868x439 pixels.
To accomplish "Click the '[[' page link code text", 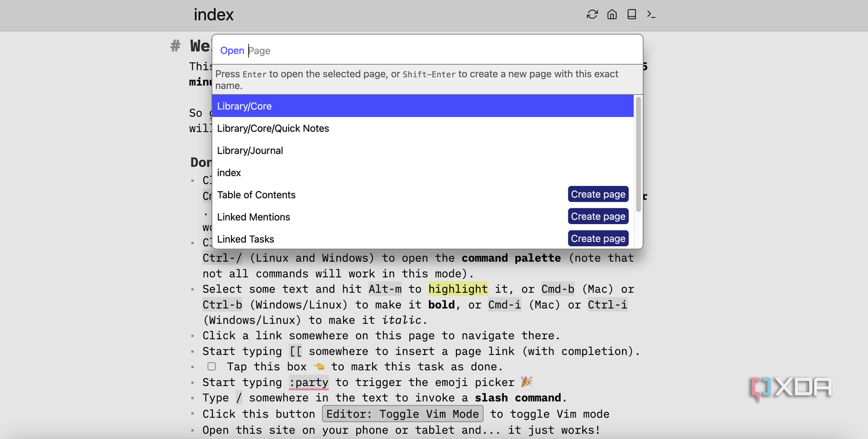I will pos(295,351).
